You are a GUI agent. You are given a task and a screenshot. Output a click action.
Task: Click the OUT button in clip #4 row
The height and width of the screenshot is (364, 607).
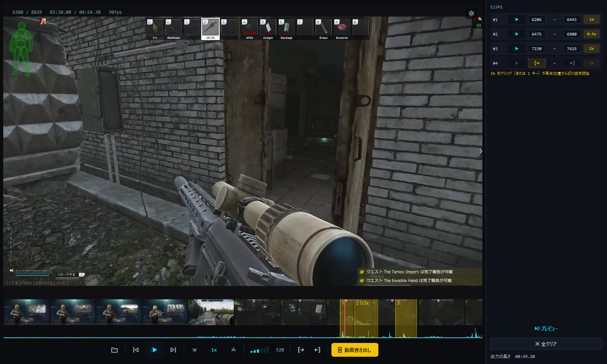[572, 63]
